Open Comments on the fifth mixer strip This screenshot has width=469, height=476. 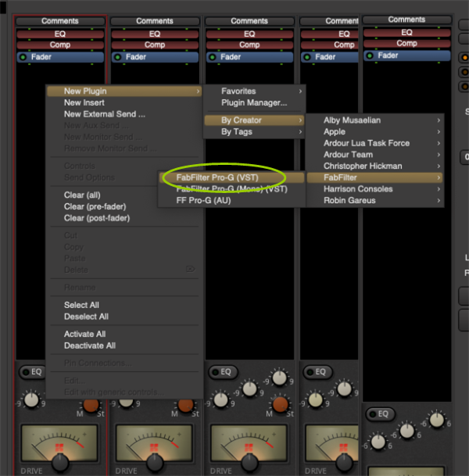coord(406,20)
